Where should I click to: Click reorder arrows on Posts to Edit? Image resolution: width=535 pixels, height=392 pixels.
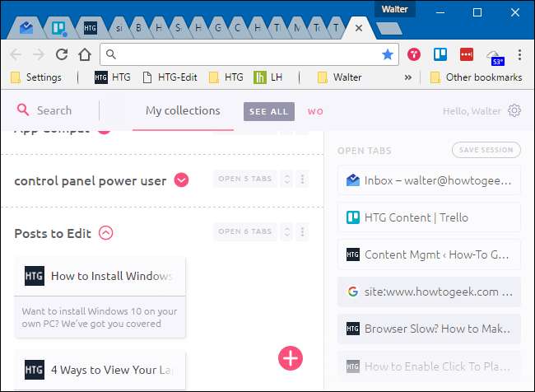287,232
